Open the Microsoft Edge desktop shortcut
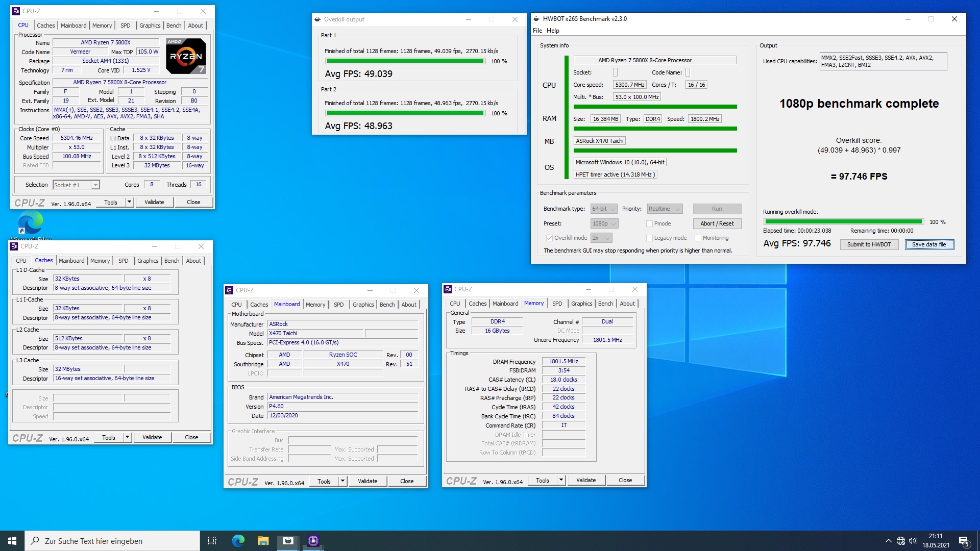Image resolution: width=980 pixels, height=551 pixels. [x=31, y=224]
